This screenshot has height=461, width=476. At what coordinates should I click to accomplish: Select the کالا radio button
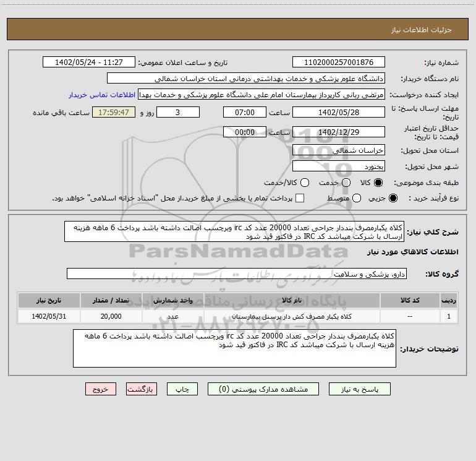pyautogui.click(x=378, y=183)
